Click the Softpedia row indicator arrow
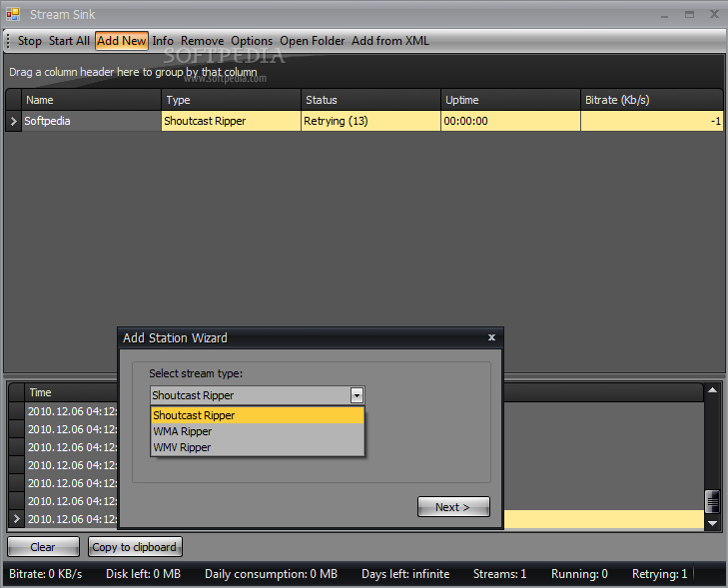The width and height of the screenshot is (728, 588). click(13, 121)
